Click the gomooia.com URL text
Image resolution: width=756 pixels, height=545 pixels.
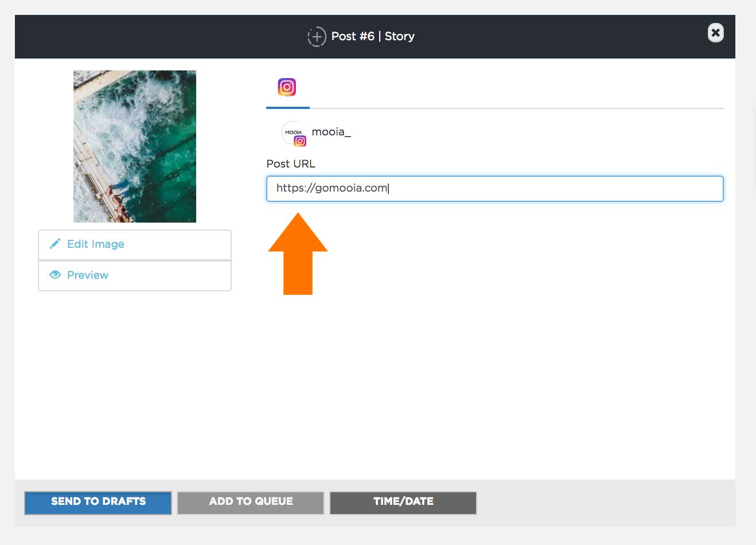coord(332,188)
